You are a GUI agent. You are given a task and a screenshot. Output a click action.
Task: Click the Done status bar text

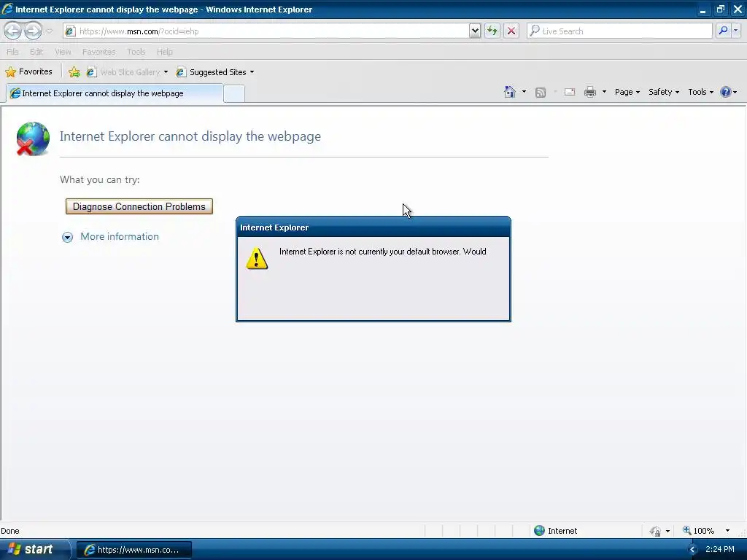tap(10, 531)
